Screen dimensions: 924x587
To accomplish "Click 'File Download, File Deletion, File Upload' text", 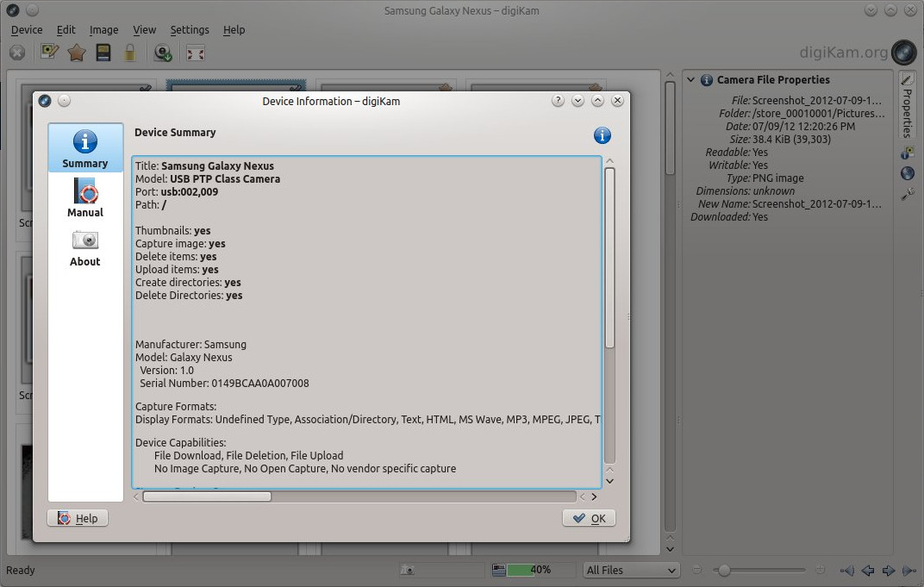I will (x=249, y=456).
